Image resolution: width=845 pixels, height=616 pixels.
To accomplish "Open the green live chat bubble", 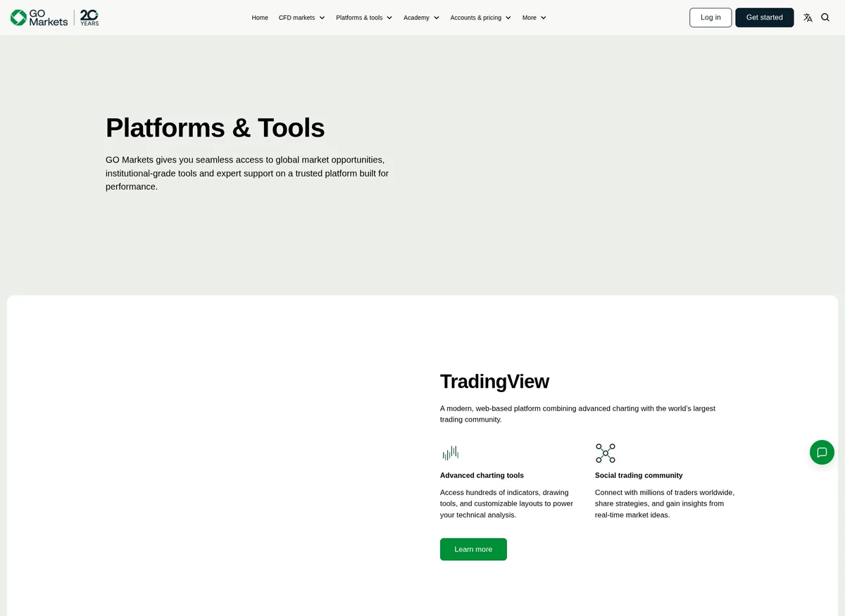I will click(822, 452).
